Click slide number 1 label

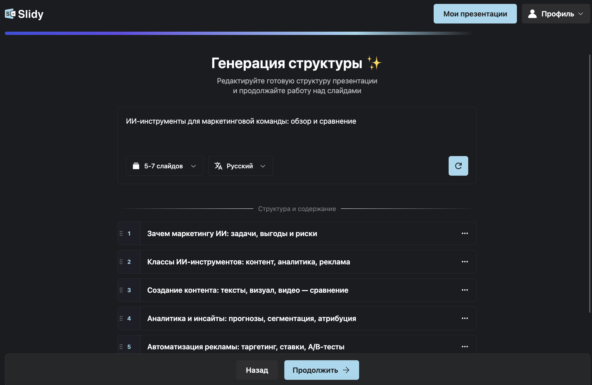(x=129, y=234)
